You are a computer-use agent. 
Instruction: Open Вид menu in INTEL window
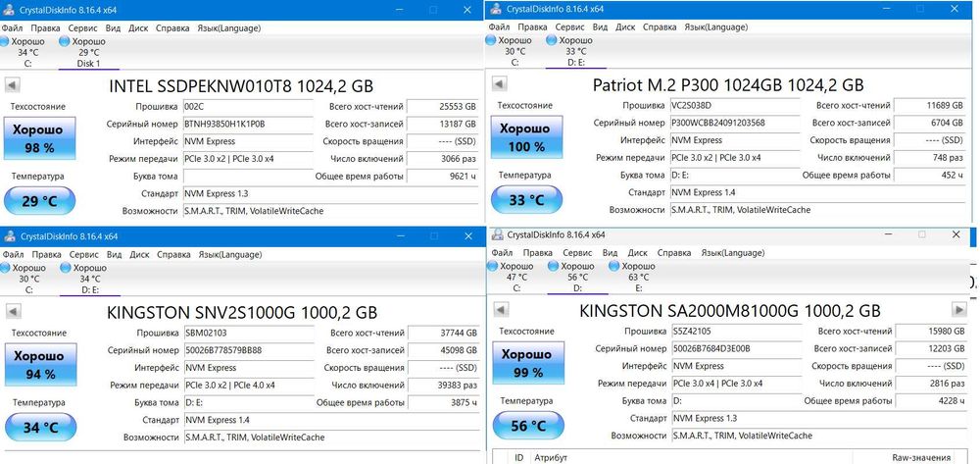[x=113, y=28]
